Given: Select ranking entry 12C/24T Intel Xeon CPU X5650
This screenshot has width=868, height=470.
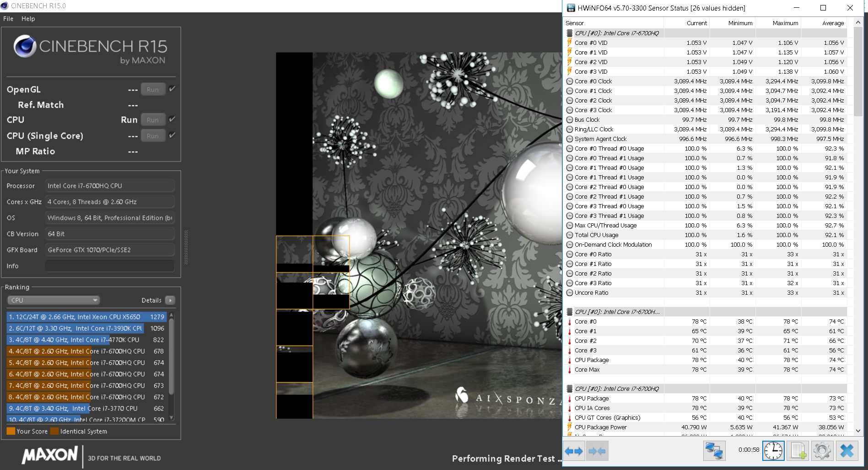Looking at the screenshot, I should pyautogui.click(x=87, y=317).
